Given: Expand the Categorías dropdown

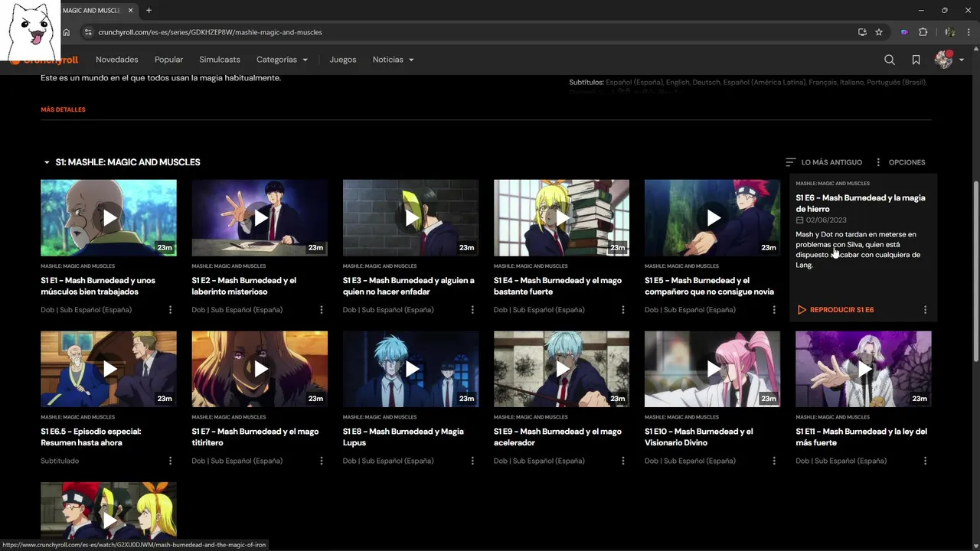Looking at the screenshot, I should click(x=282, y=60).
